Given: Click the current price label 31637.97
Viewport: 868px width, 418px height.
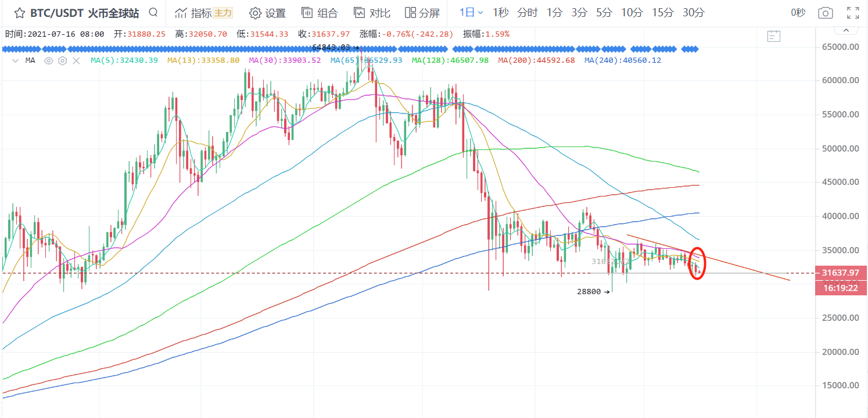Looking at the screenshot, I should click(x=841, y=273).
